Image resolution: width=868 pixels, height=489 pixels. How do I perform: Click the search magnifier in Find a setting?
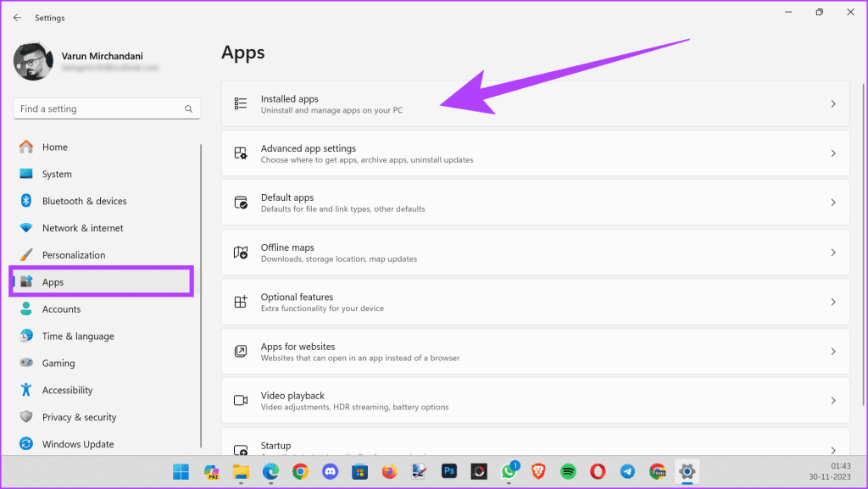coord(188,108)
